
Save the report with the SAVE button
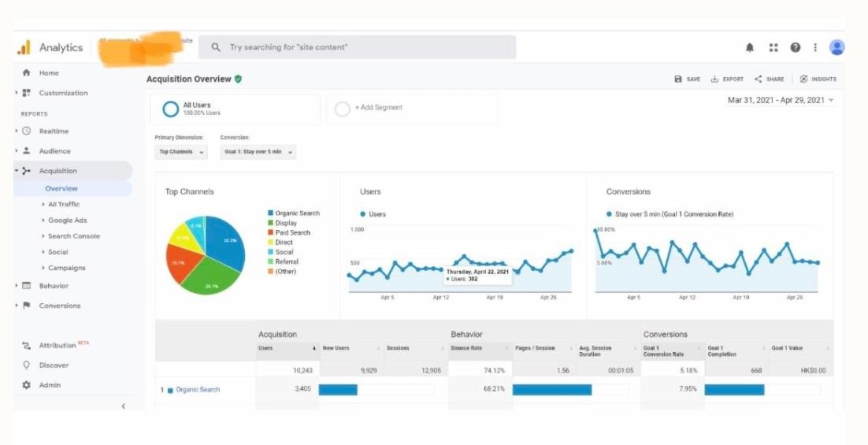pyautogui.click(x=687, y=79)
